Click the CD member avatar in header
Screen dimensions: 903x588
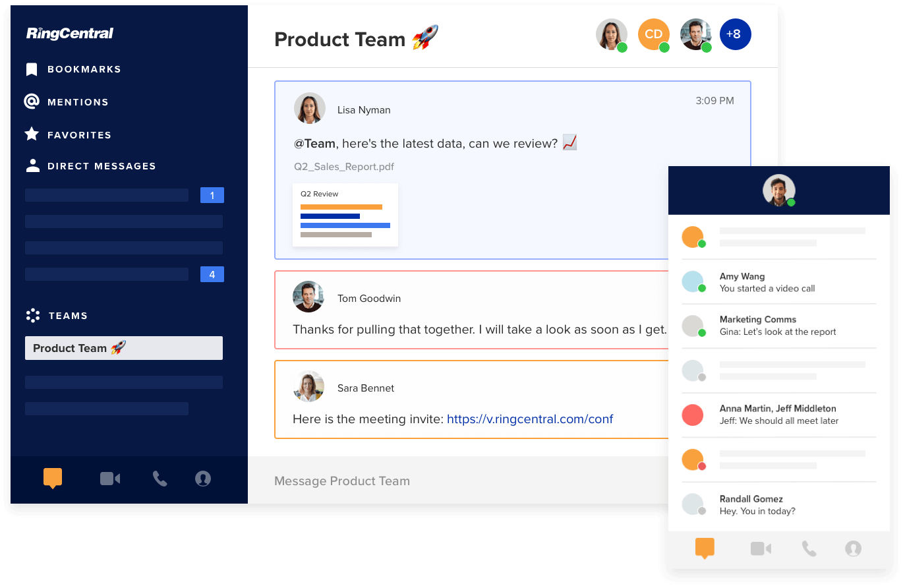[x=653, y=34]
